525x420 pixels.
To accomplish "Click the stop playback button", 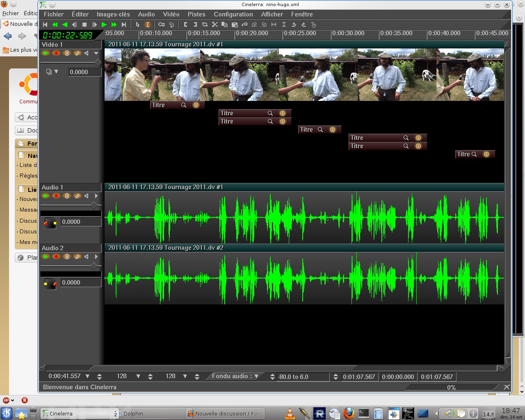I will click(84, 25).
